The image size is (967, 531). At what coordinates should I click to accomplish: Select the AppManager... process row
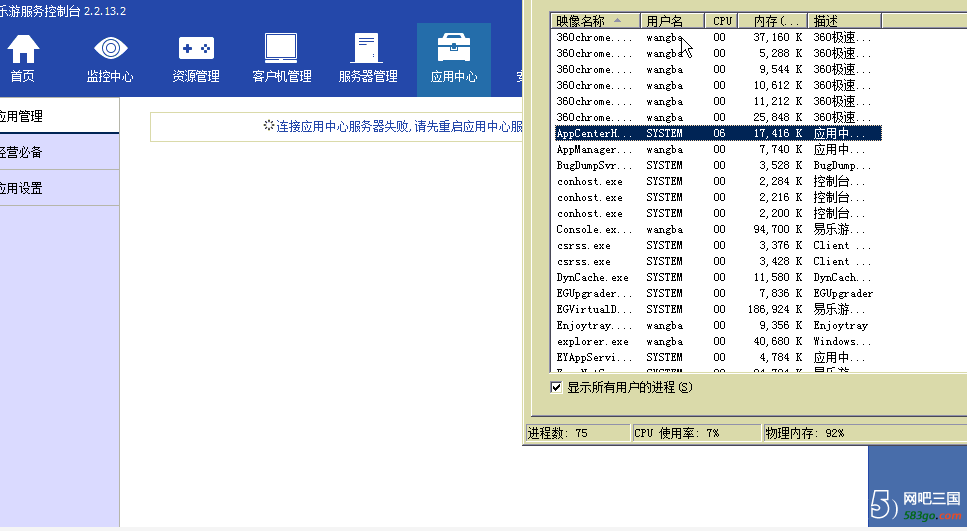click(718, 149)
